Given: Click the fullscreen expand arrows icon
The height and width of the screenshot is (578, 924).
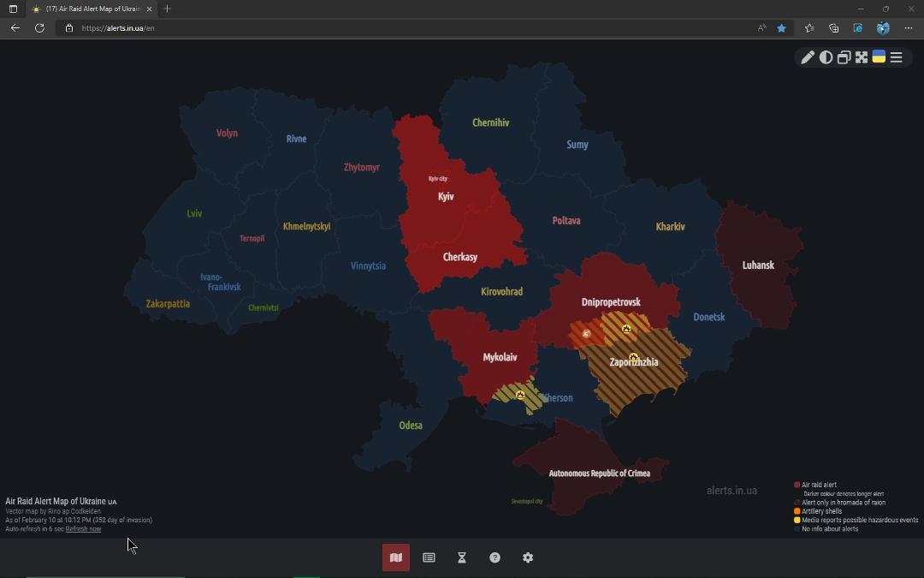Looking at the screenshot, I should 862,57.
